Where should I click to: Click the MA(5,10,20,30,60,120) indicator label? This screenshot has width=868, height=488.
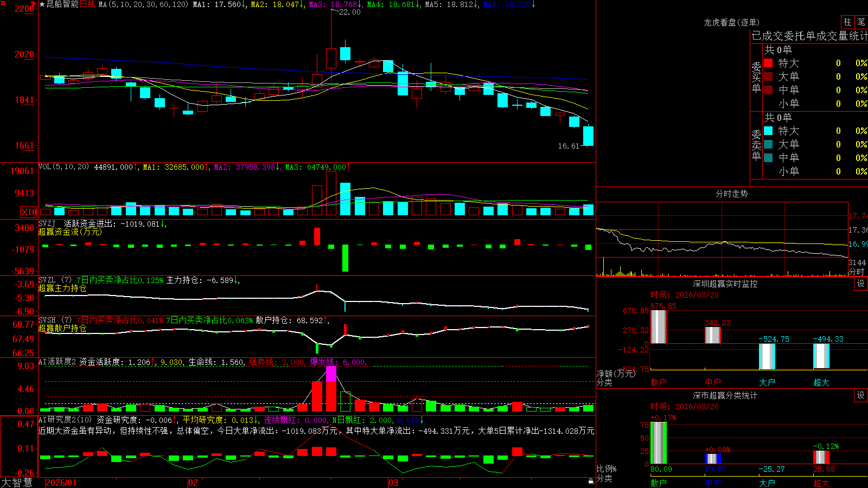[144, 4]
